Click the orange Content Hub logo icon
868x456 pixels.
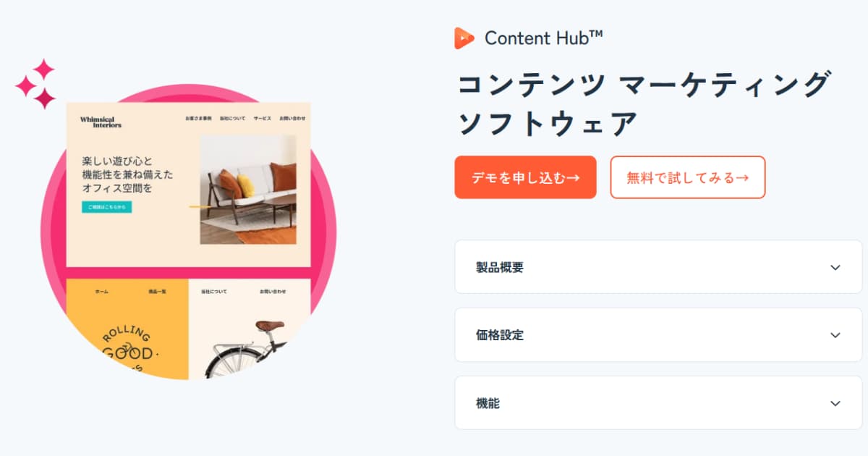coord(464,38)
